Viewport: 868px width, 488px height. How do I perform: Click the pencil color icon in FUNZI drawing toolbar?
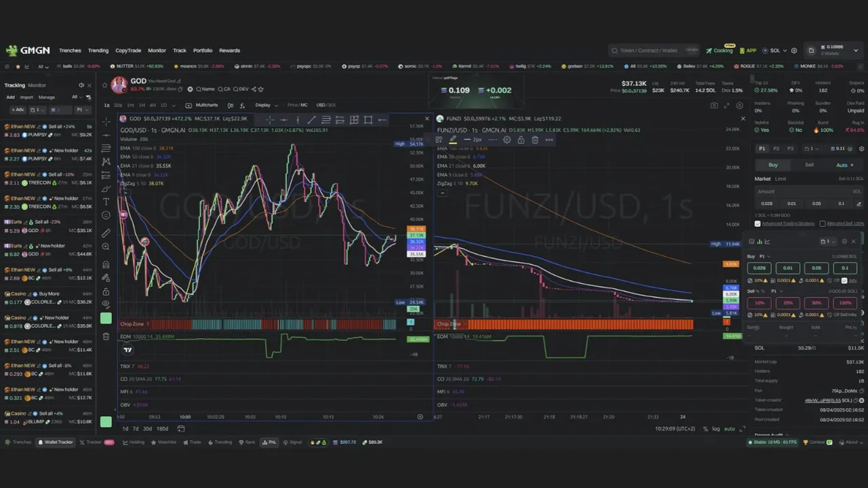point(453,140)
